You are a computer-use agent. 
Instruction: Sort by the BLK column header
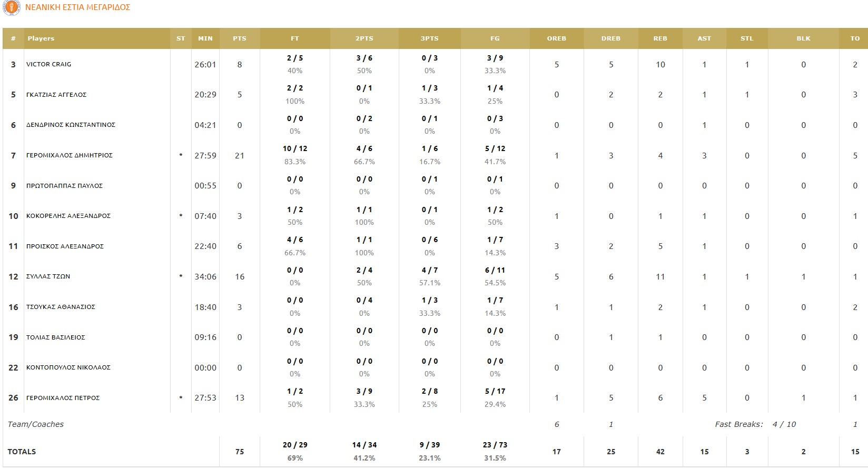(x=803, y=38)
